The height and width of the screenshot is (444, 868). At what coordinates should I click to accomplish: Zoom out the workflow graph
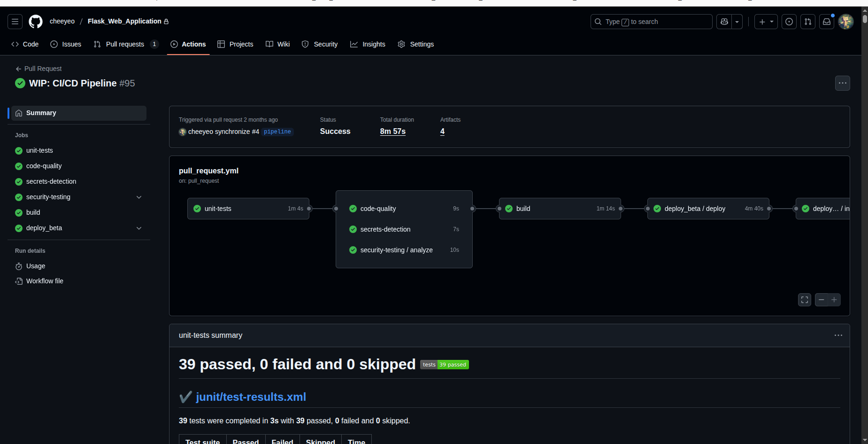[822, 300]
